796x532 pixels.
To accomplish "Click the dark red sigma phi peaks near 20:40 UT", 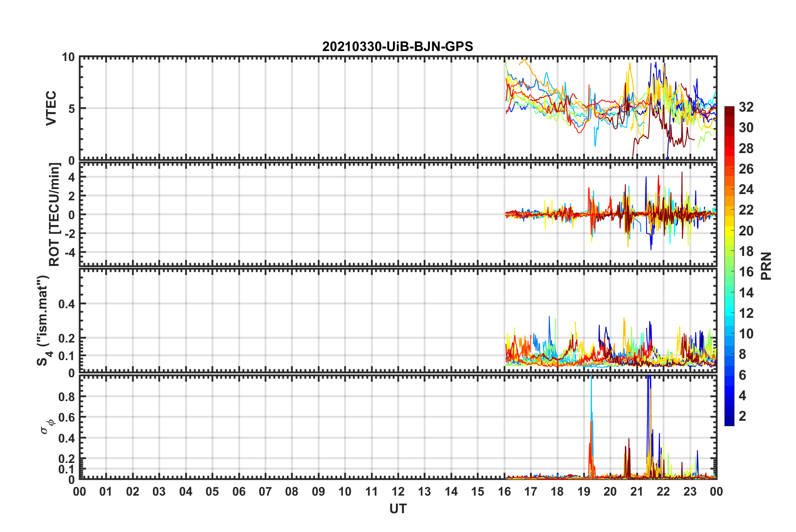I will pos(627,458).
